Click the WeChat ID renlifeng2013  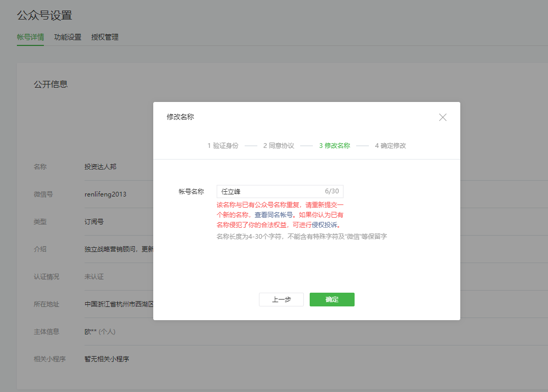tap(105, 194)
